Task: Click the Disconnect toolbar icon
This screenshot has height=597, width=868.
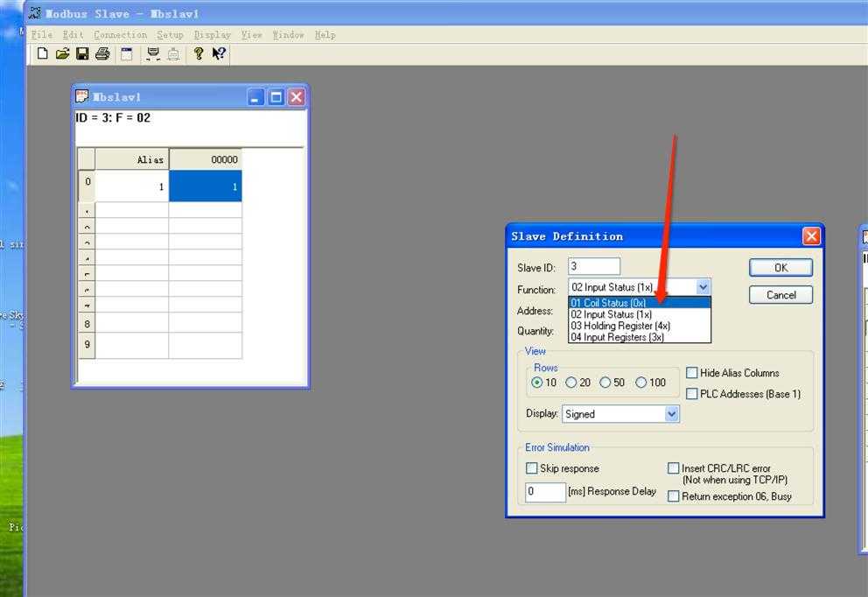Action: pyautogui.click(x=173, y=53)
